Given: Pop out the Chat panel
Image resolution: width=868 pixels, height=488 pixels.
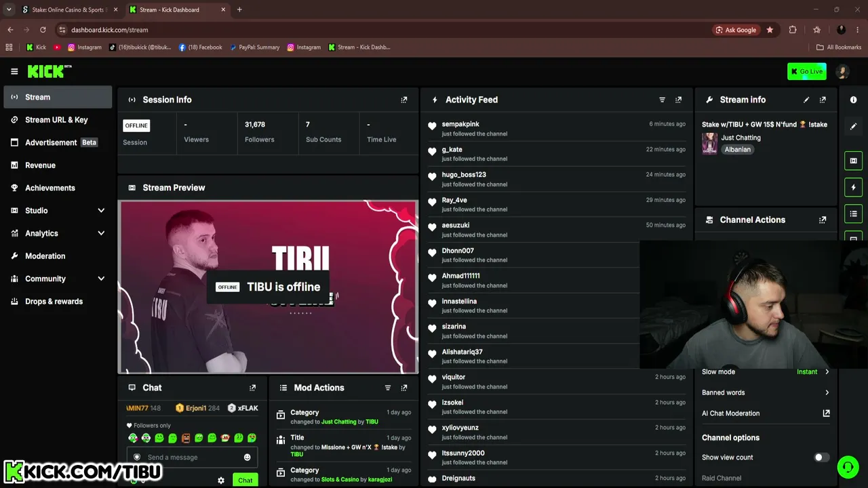Looking at the screenshot, I should click(253, 388).
